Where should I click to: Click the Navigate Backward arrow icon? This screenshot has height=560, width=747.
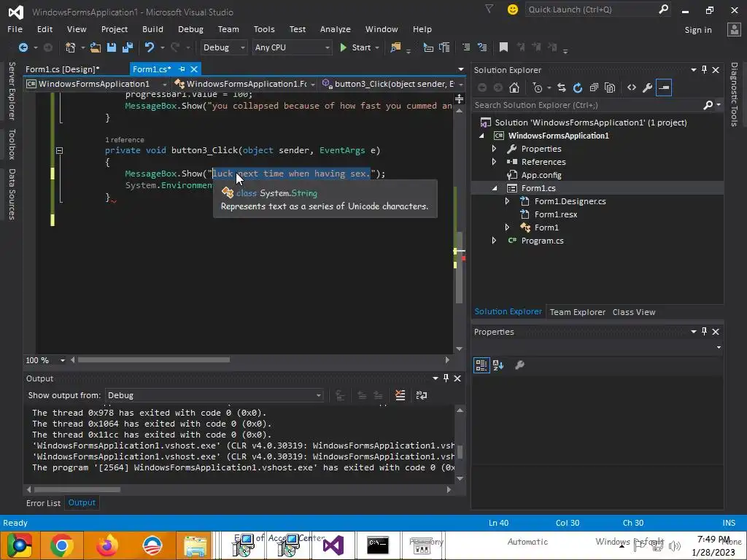click(23, 47)
